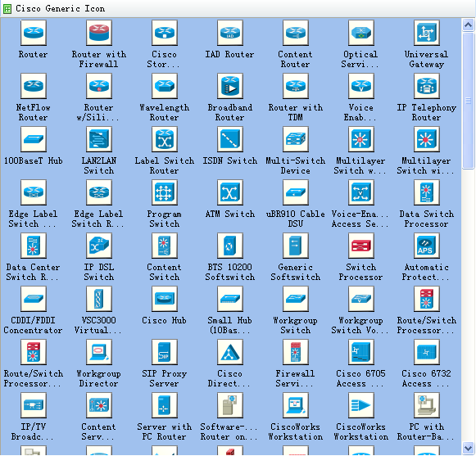
Task: Select the Small Hub (10Bas...) icon
Action: pyautogui.click(x=230, y=299)
